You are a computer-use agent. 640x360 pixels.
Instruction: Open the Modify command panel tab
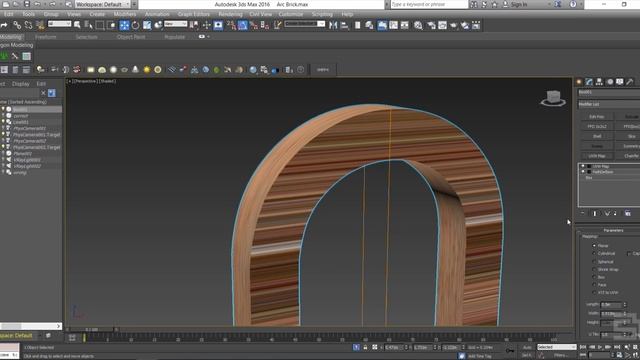pos(589,82)
